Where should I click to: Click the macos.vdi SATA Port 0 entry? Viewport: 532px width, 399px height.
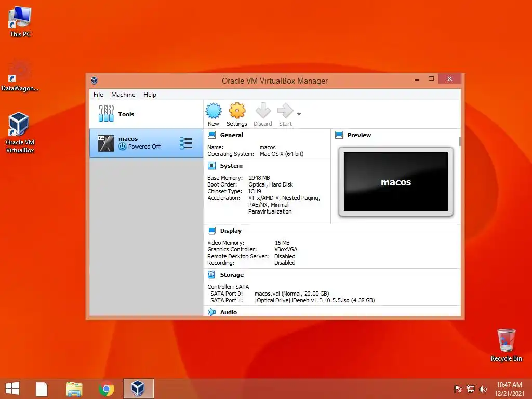292,294
